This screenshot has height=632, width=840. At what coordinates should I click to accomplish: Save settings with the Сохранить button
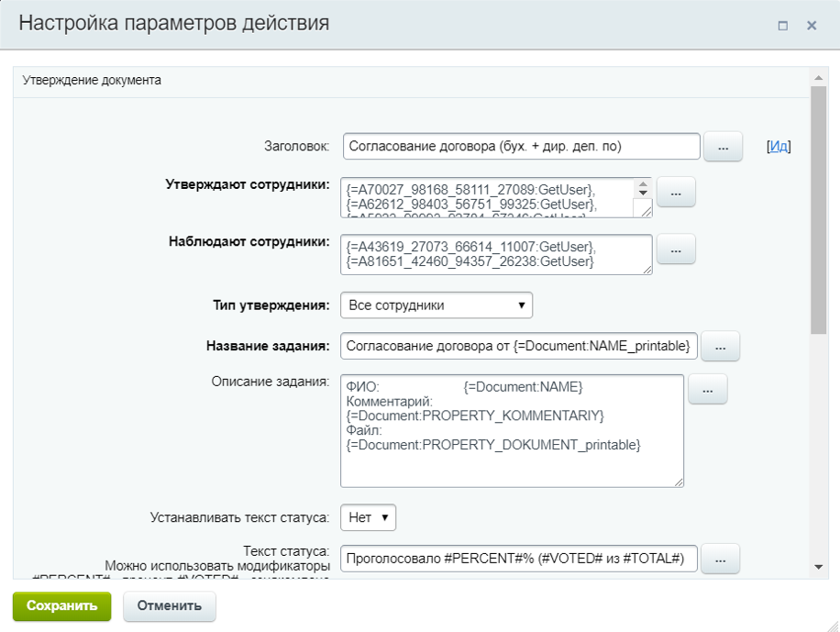62,606
